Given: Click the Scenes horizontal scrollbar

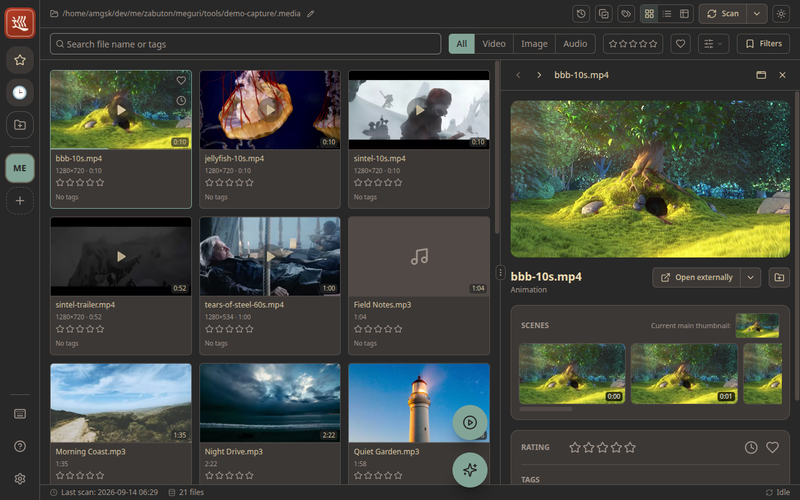Looking at the screenshot, I should click(546, 409).
